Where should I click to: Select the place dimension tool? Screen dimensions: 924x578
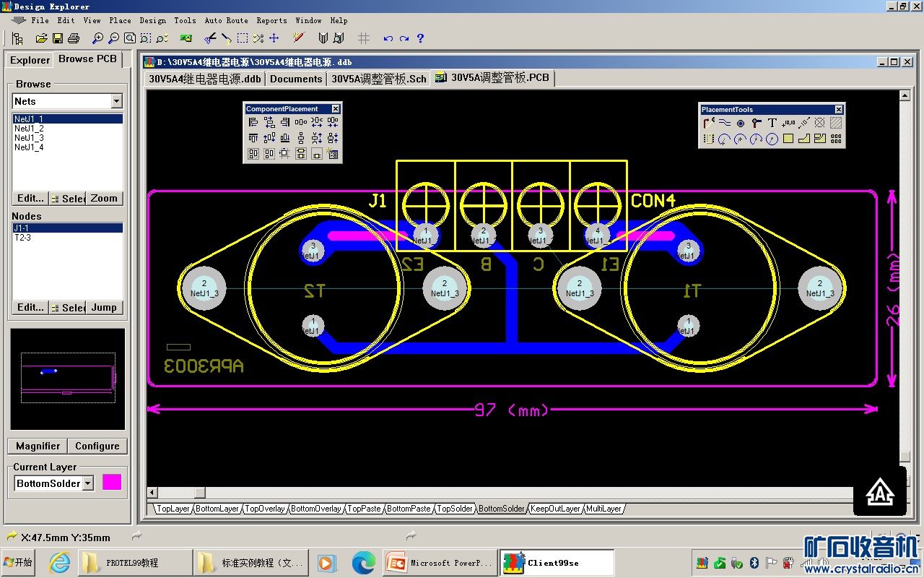point(803,124)
